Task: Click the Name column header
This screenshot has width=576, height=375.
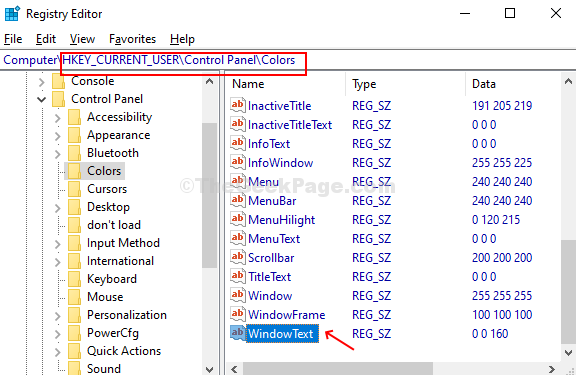Action: pyautogui.click(x=285, y=84)
